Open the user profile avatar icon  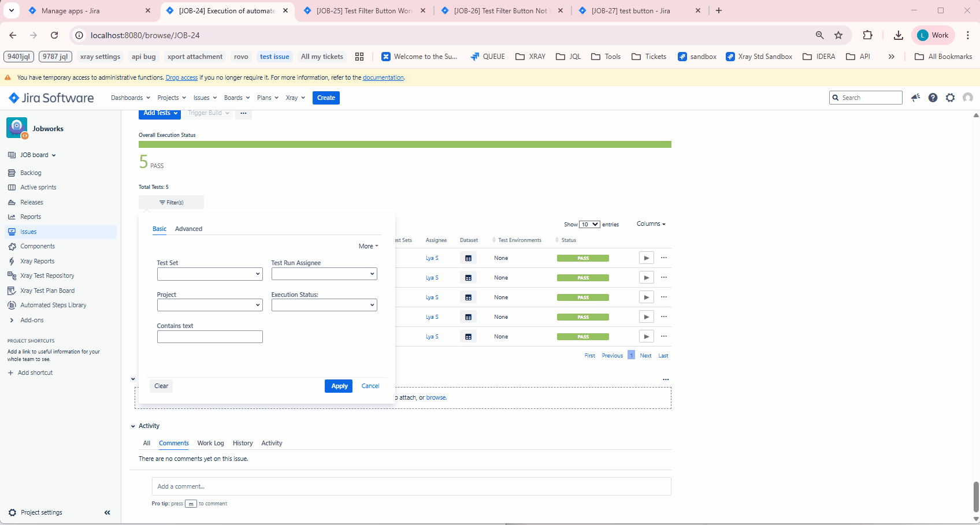(968, 98)
